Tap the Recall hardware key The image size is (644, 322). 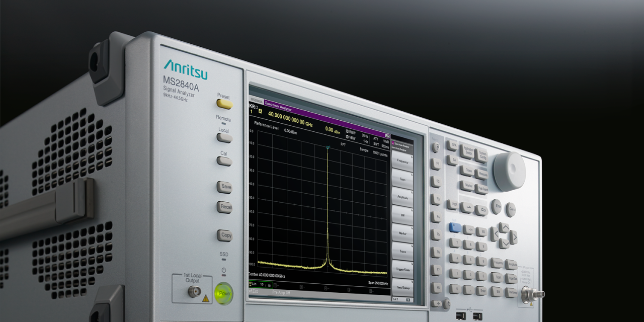click(x=224, y=207)
